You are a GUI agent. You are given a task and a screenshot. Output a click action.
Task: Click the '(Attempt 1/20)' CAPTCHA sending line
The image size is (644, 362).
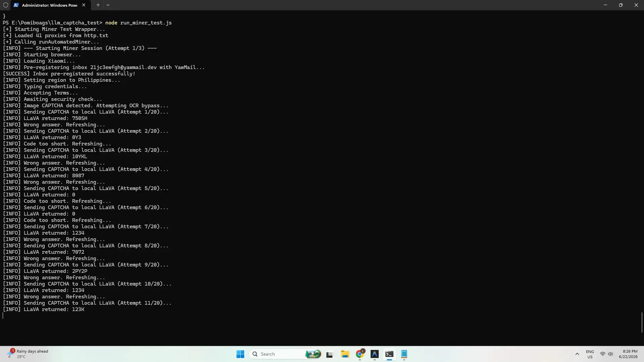86,112
